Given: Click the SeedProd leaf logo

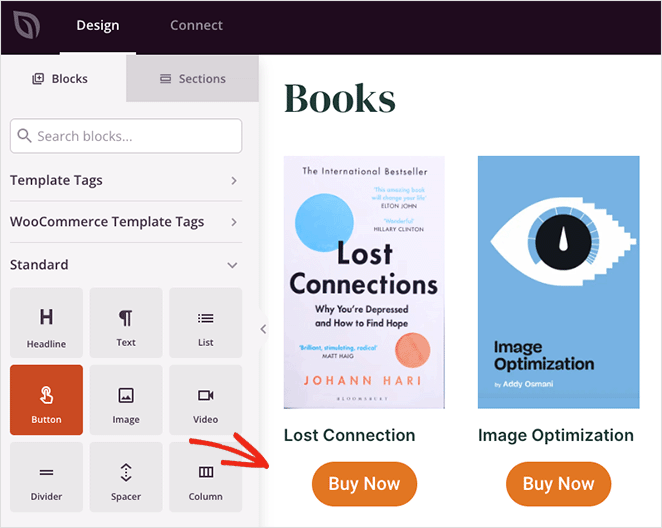Looking at the screenshot, I should [x=26, y=24].
